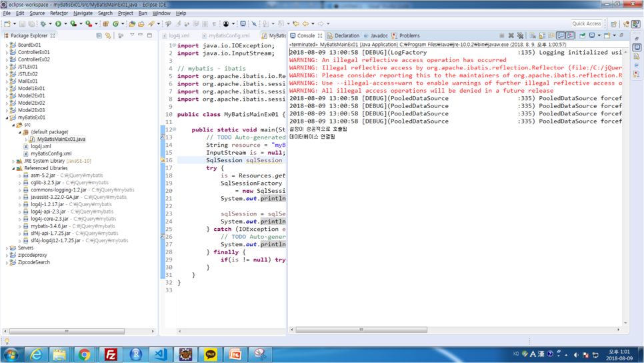Image resolution: width=644 pixels, height=363 pixels.
Task: Click the Console horizontal scrollbar thumb
Action: point(361,330)
